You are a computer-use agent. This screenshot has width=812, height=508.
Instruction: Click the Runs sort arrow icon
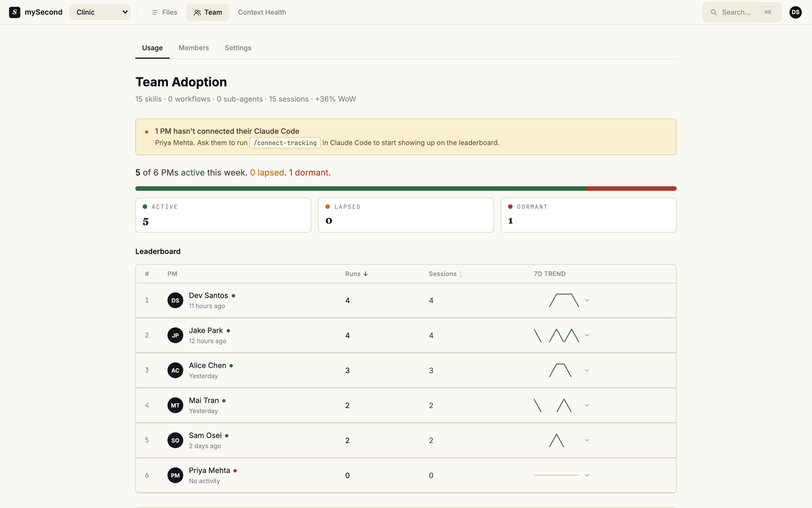click(366, 274)
